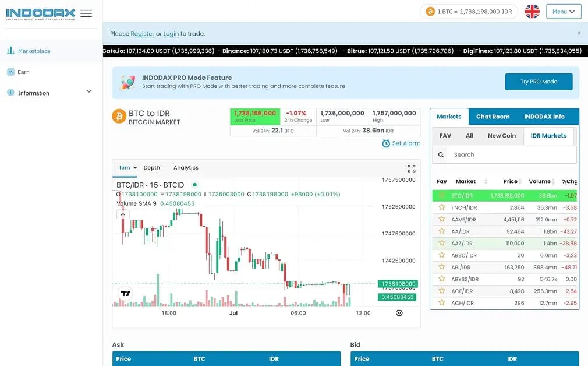Expand the chart to fullscreen
Screen dimensions: 588x366
tap(410, 168)
